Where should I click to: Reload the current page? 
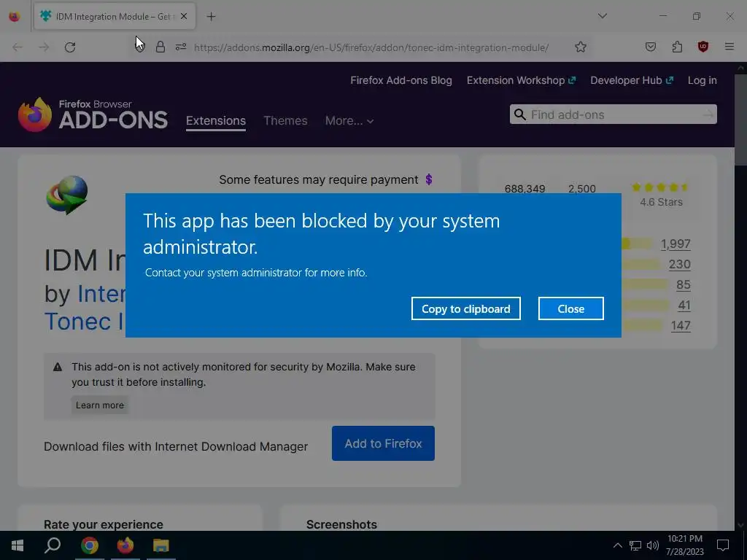coord(70,47)
